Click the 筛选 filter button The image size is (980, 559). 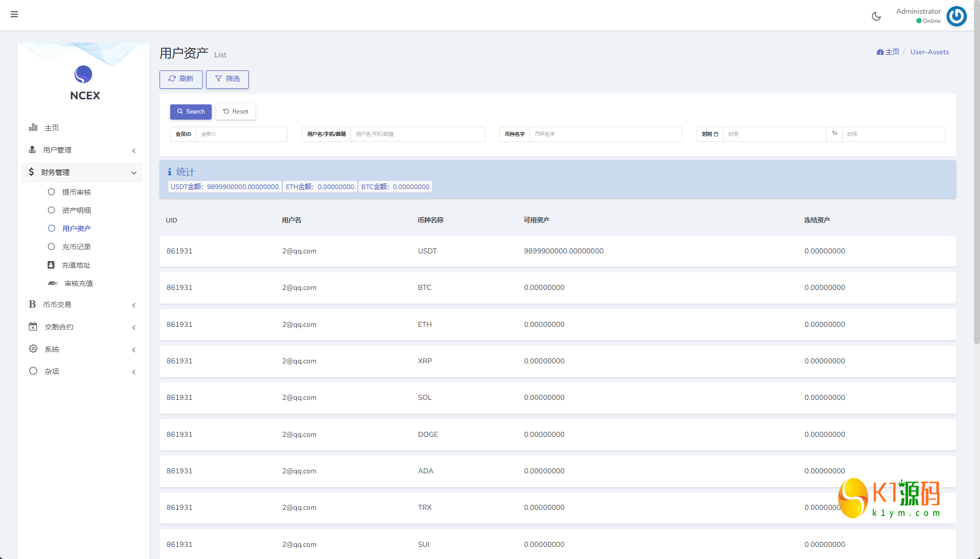pos(227,79)
